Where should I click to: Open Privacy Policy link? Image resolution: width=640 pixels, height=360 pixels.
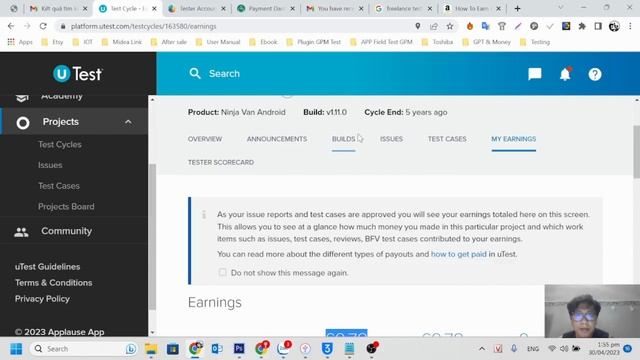[42, 299]
